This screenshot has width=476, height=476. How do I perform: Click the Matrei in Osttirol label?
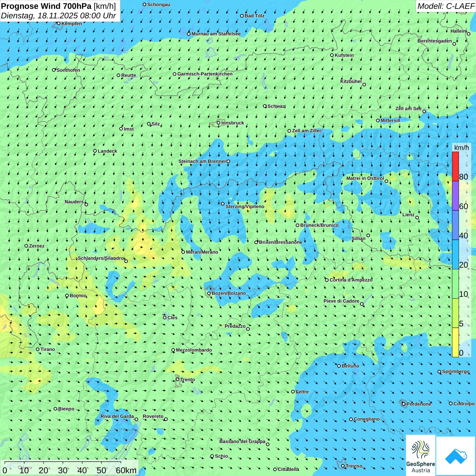pos(365,178)
